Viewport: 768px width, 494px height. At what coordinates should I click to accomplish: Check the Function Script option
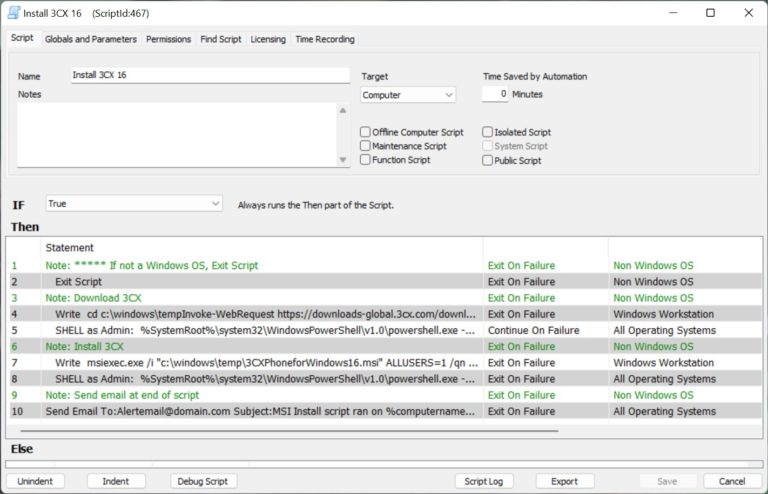tap(366, 160)
